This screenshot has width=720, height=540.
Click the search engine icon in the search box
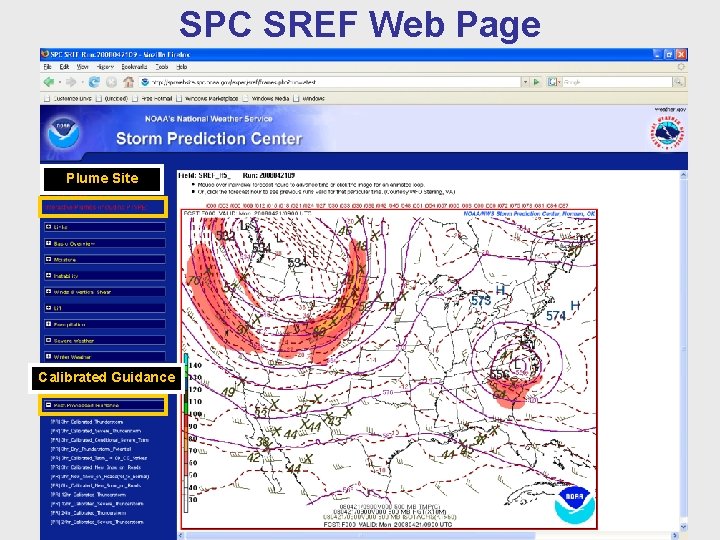tap(552, 82)
